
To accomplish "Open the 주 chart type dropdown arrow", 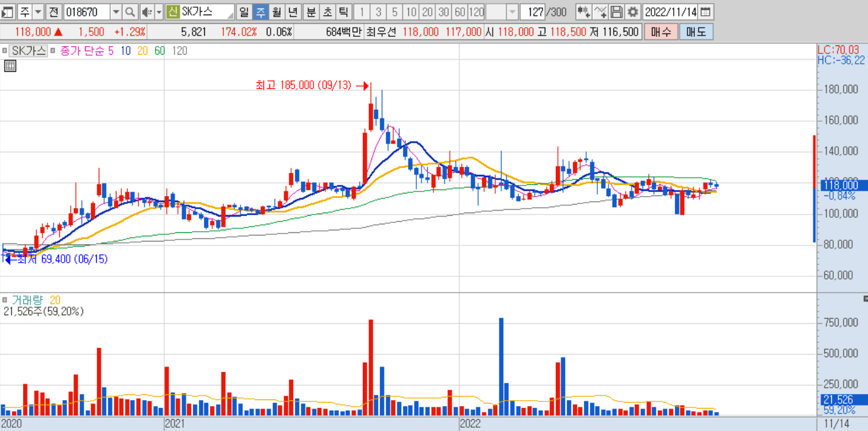I will (38, 12).
